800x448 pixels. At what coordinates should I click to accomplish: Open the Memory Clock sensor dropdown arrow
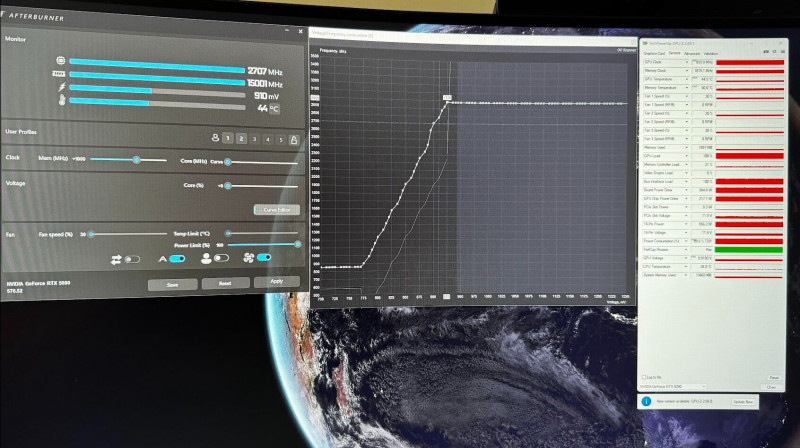[687, 70]
